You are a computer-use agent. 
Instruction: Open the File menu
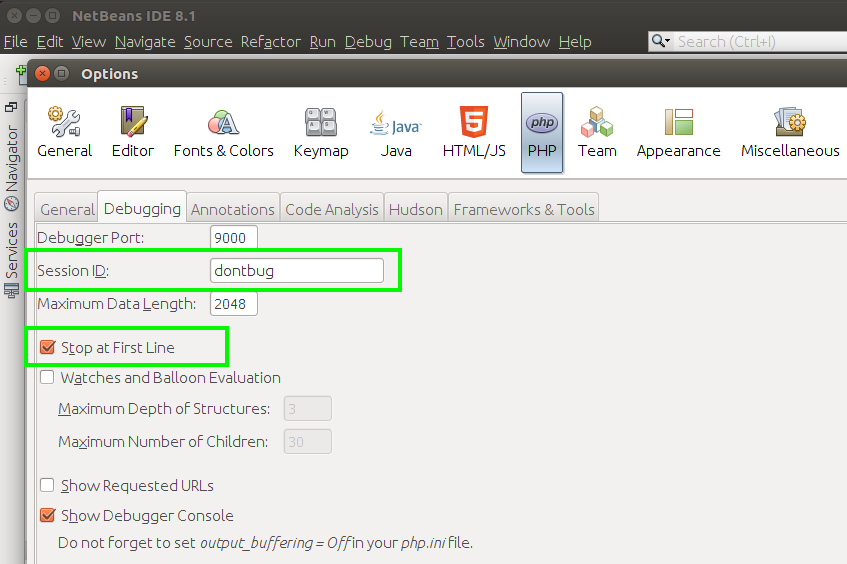coord(15,42)
